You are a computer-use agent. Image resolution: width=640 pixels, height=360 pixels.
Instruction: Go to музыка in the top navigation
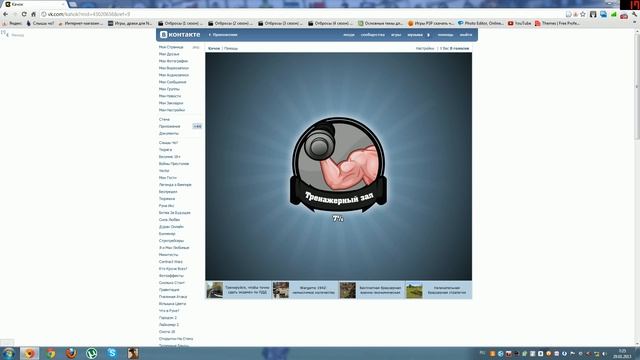[415, 35]
